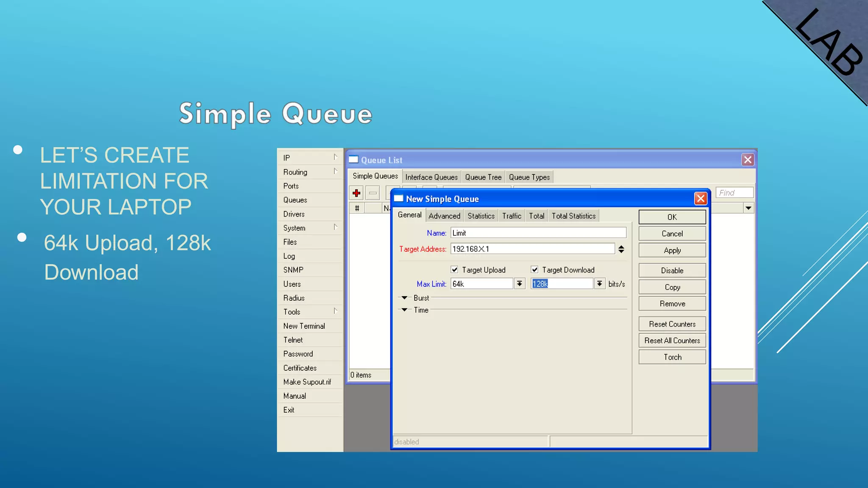This screenshot has width=868, height=488.
Task: Click the New Simple Queue title icon
Action: click(x=398, y=199)
